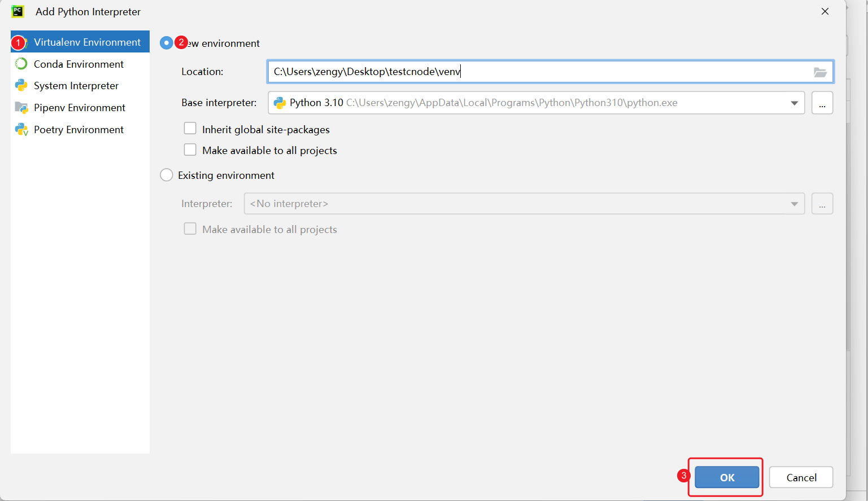Enable Inherit global site-packages
This screenshot has width=868, height=501.
coord(190,129)
